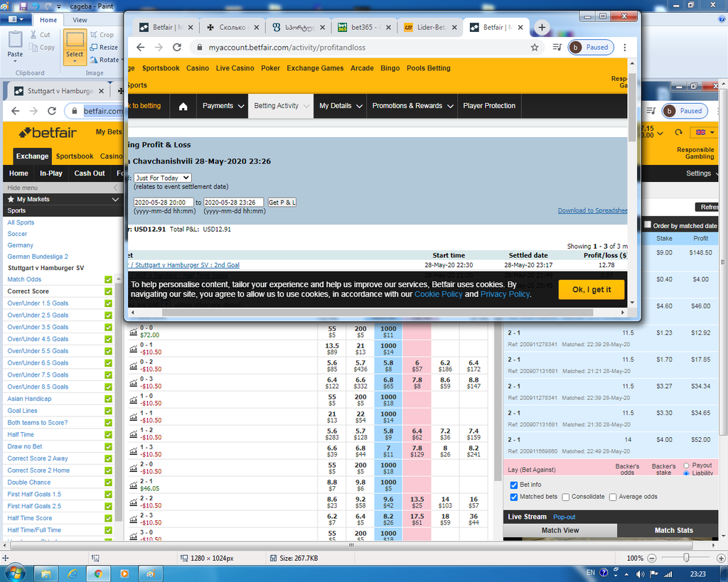Viewport: 728px width, 582px height.
Task: Open graph icon for the 2 - 1 score row
Action: 133,485
